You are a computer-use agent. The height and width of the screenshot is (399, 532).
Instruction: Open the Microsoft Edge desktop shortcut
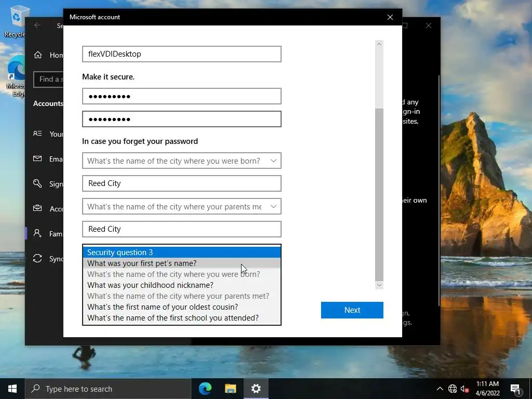pos(16,76)
